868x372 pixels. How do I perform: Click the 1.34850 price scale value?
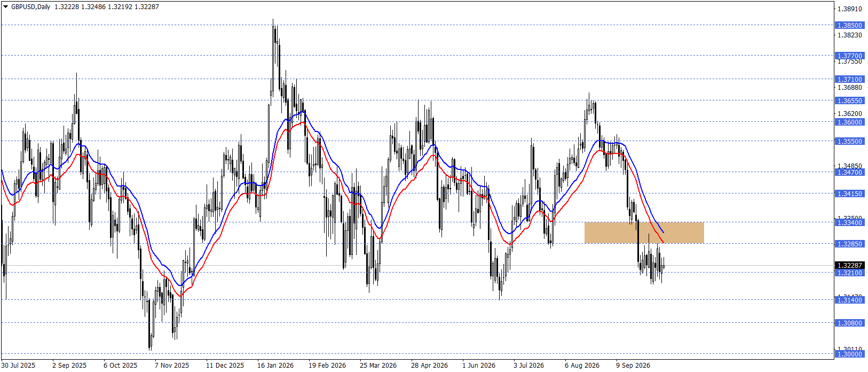pyautogui.click(x=849, y=166)
